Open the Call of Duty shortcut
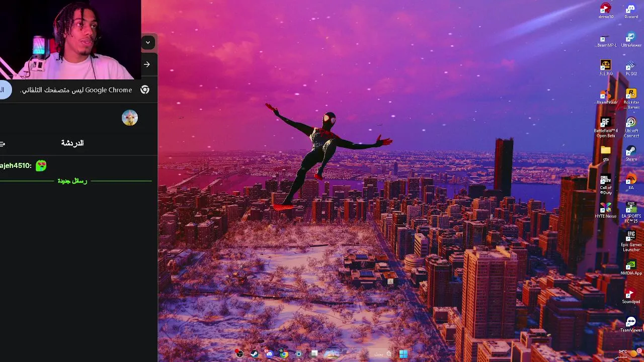 (x=606, y=185)
